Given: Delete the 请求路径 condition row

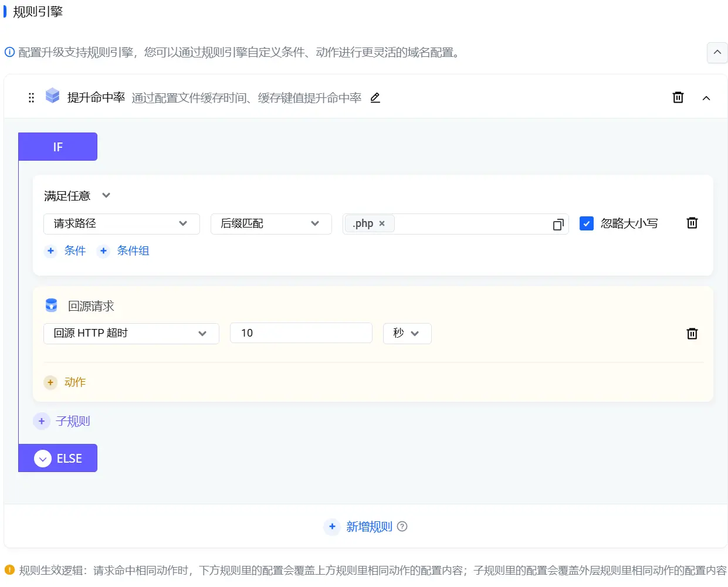Looking at the screenshot, I should 692,223.
